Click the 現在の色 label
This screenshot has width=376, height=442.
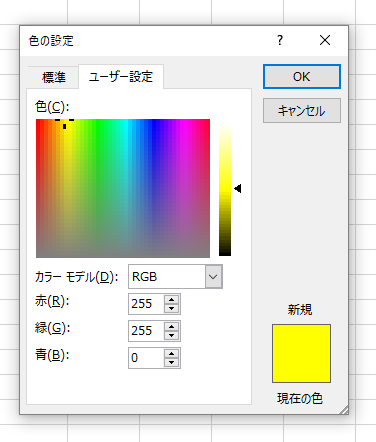(x=300, y=398)
